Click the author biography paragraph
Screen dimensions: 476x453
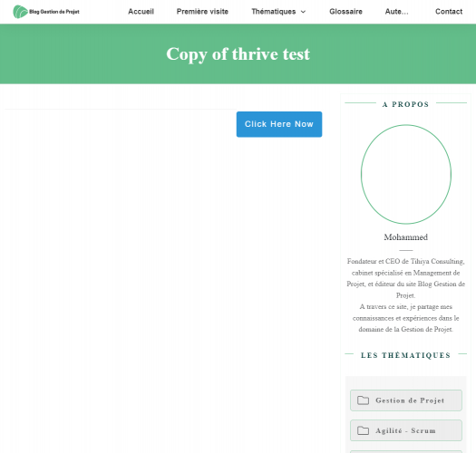(x=406, y=295)
